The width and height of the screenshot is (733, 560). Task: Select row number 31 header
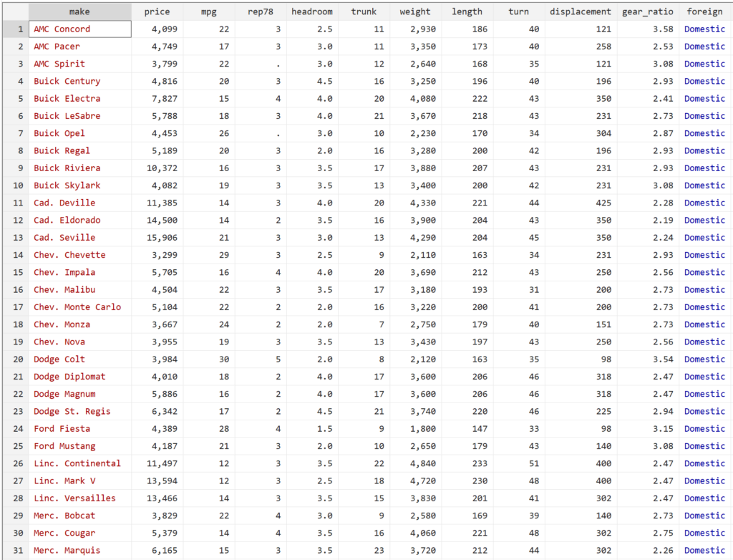click(16, 550)
